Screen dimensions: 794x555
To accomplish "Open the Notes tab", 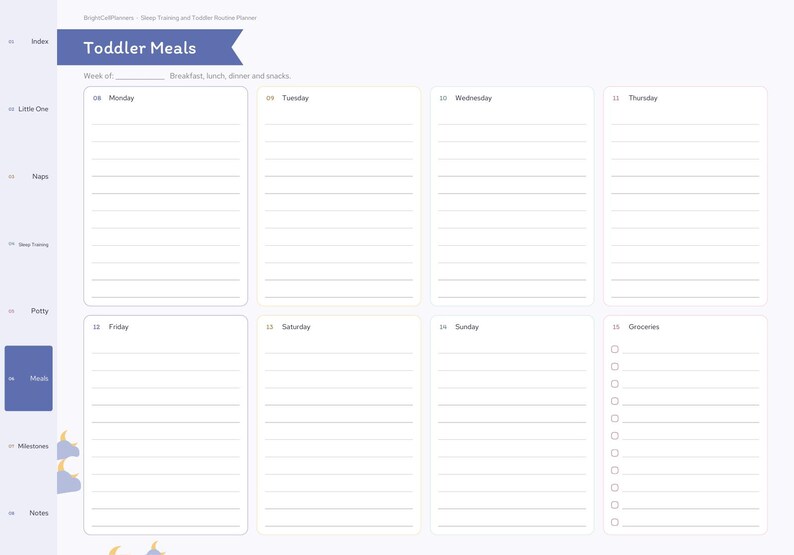I will click(28, 513).
